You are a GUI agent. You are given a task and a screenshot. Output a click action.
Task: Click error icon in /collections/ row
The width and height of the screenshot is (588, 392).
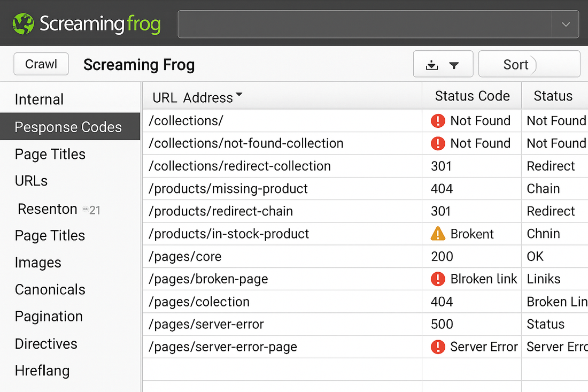click(x=438, y=121)
